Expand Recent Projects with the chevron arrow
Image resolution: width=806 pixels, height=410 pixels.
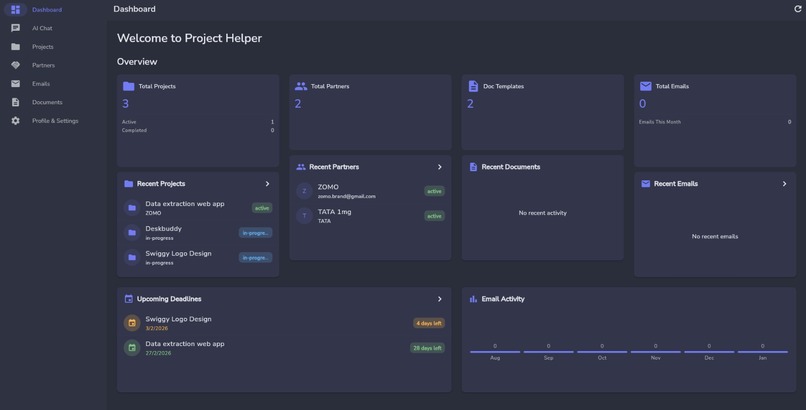click(267, 184)
